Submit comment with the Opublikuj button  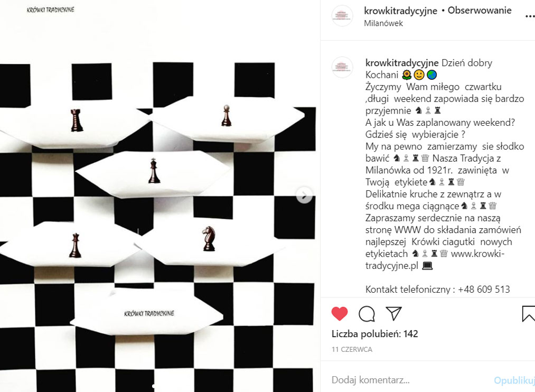click(x=514, y=380)
